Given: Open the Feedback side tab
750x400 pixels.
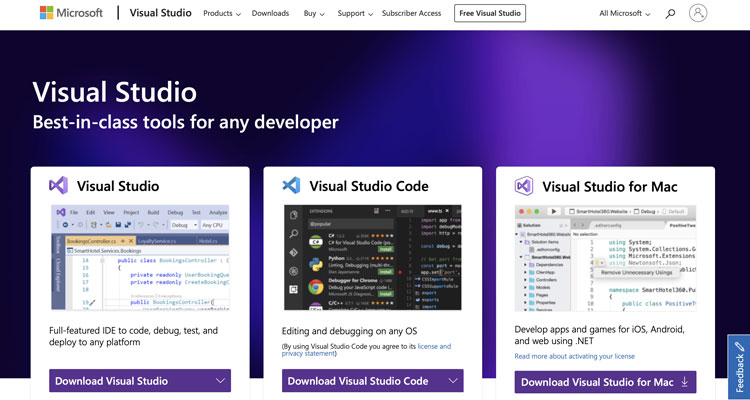Looking at the screenshot, I should point(739,366).
